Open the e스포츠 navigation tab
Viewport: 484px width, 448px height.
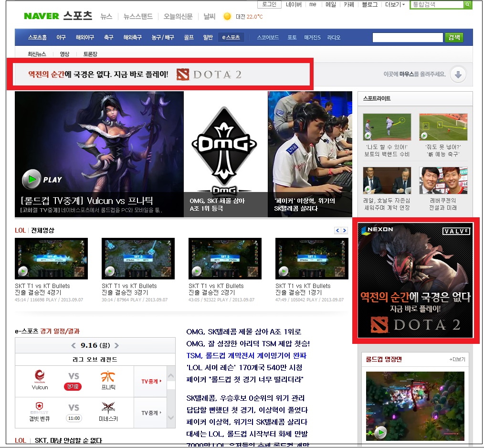tap(231, 37)
